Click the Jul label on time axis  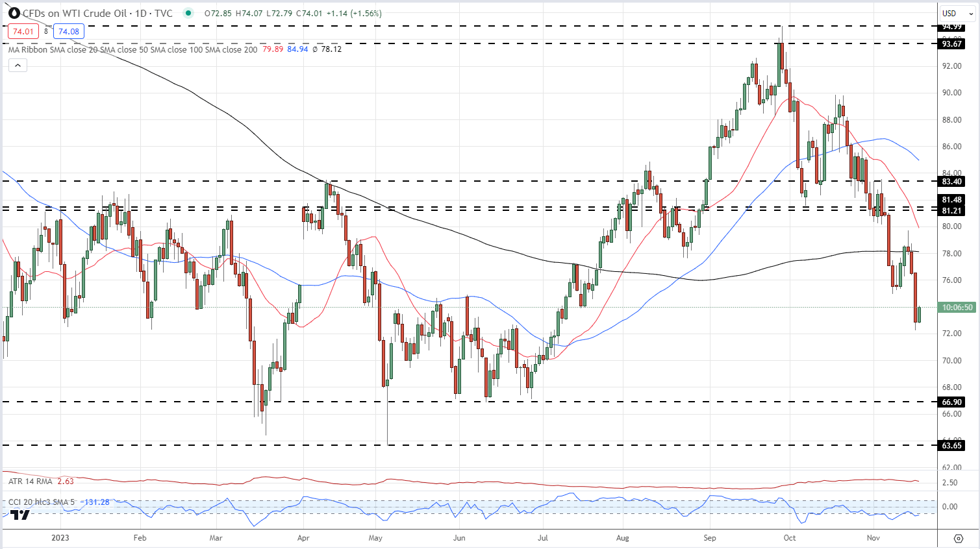pos(543,538)
